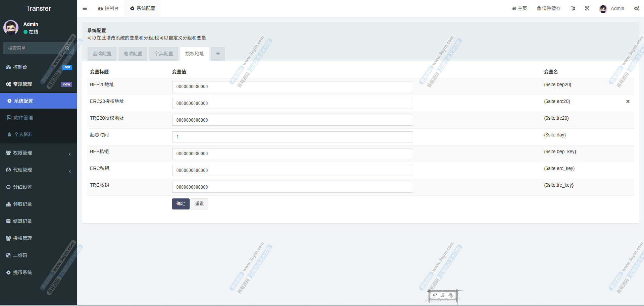Screen dimensions: 644x306
Task: Click the fullscreen expand icon
Action: coord(587,8)
